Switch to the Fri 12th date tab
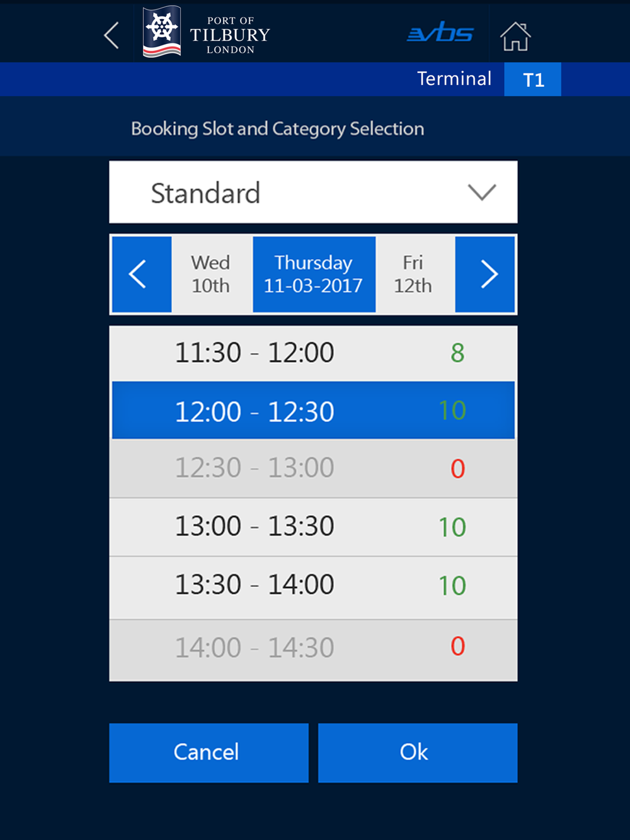630x840 pixels. 415,275
